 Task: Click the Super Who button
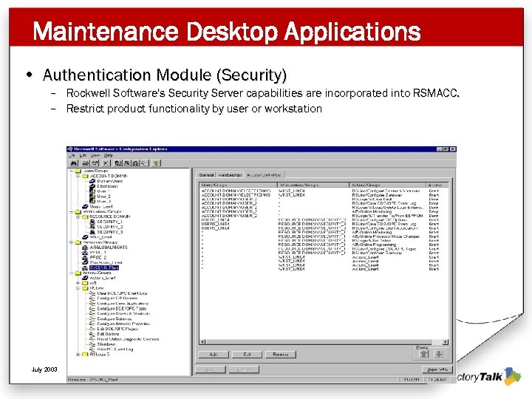[x=437, y=369]
